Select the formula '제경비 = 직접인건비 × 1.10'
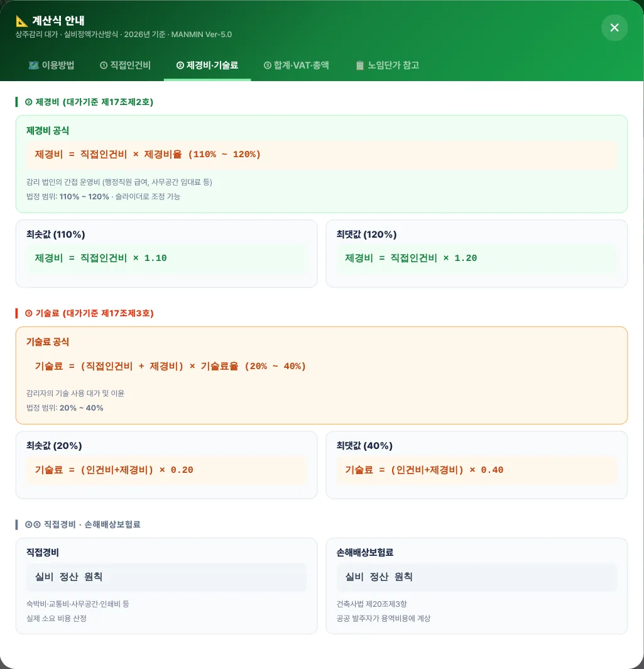 [101, 258]
